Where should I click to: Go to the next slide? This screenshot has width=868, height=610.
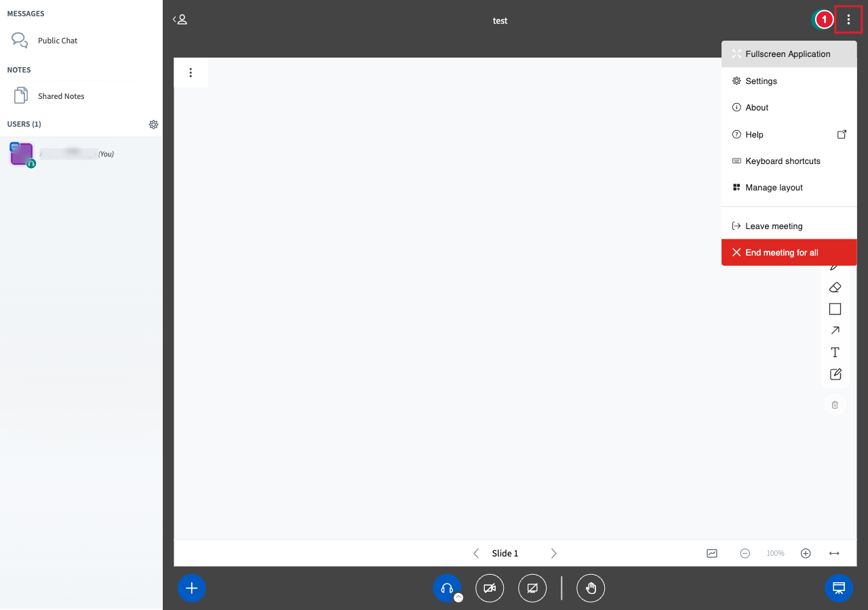(553, 553)
